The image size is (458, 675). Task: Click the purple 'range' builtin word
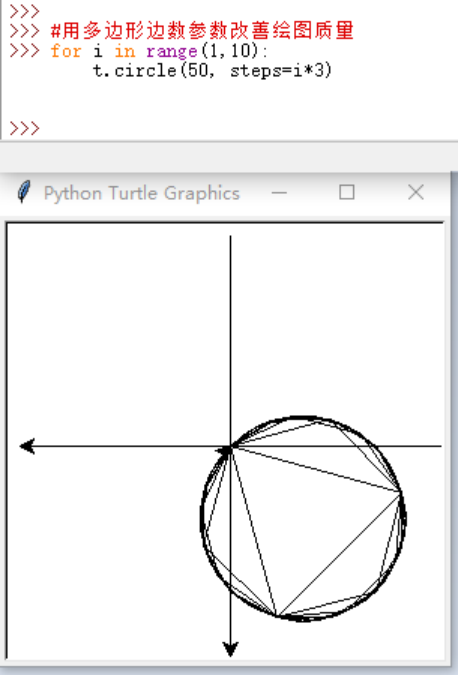(172, 51)
